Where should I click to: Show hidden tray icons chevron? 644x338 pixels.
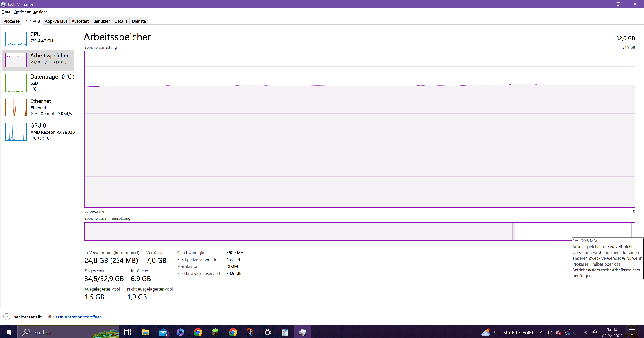point(541,332)
